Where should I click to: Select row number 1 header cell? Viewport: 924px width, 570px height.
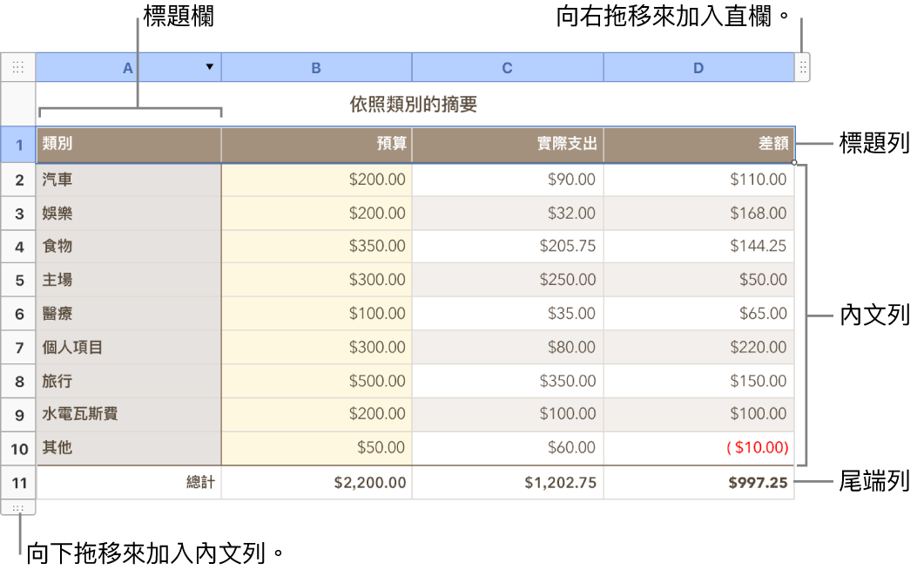[18, 145]
